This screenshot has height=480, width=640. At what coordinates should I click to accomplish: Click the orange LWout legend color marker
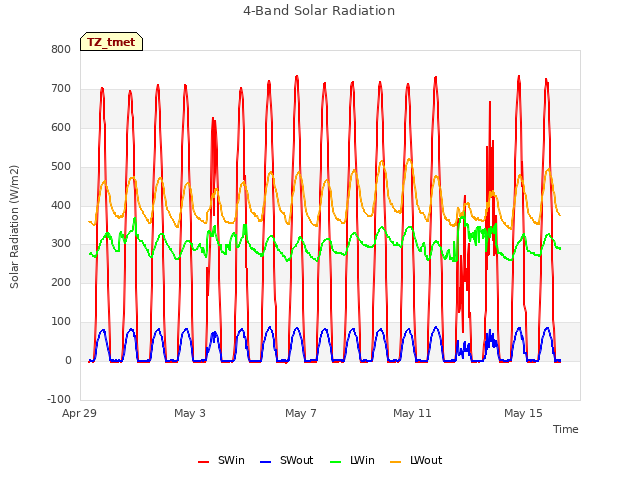pos(396,462)
